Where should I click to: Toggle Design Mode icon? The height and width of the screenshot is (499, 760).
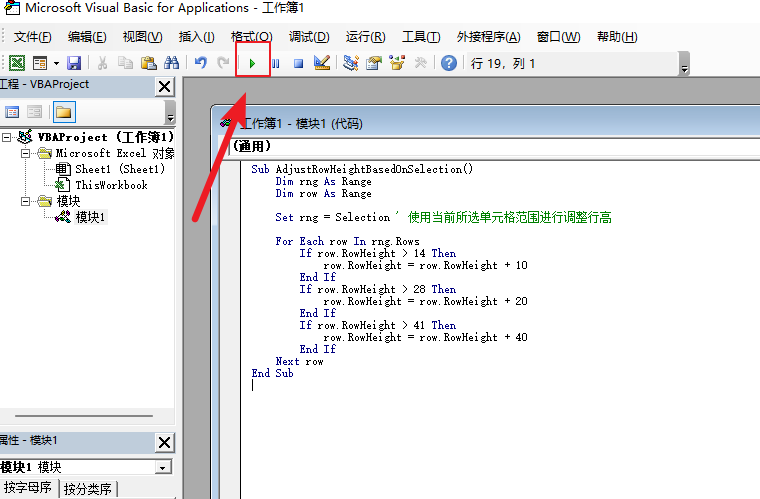click(322, 63)
